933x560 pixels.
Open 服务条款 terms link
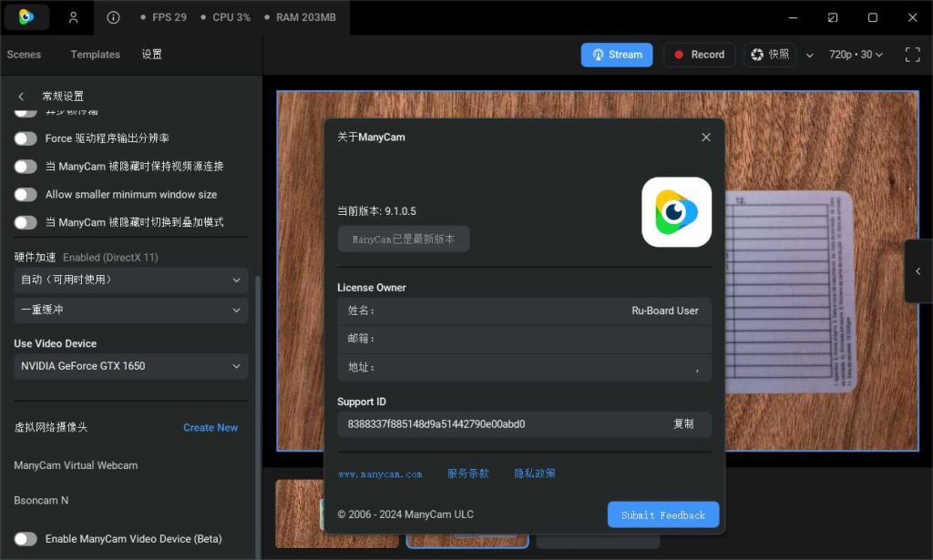click(x=467, y=473)
